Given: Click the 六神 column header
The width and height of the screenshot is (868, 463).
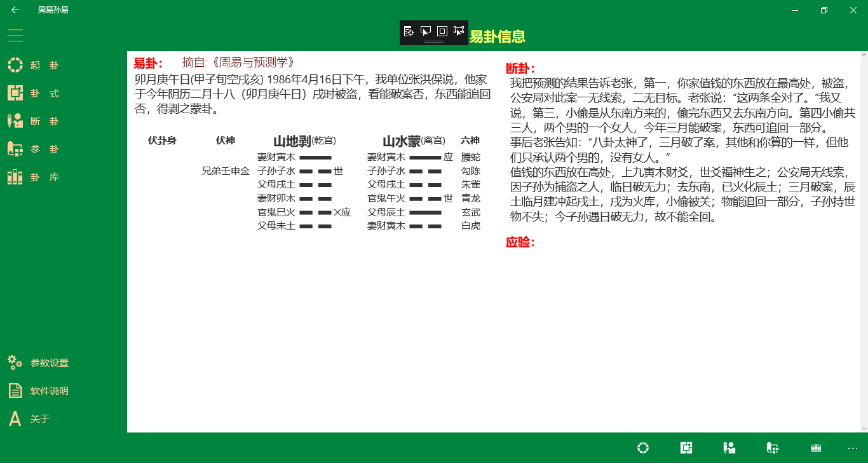Looking at the screenshot, I should (470, 141).
